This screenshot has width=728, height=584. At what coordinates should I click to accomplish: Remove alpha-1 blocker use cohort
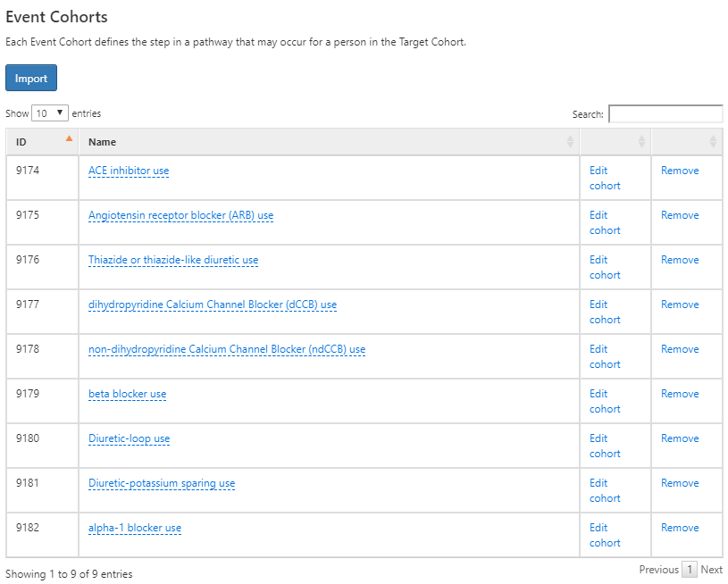(x=680, y=527)
